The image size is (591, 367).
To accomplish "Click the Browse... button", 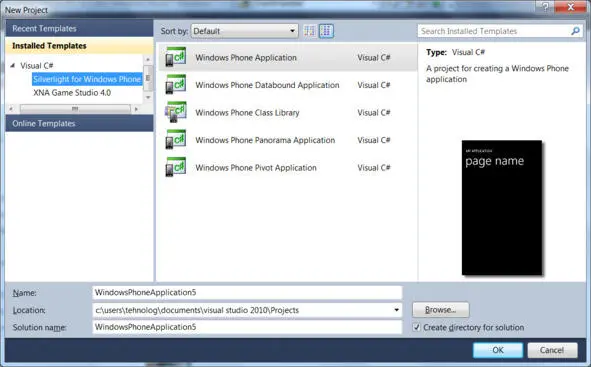I will pos(441,310).
